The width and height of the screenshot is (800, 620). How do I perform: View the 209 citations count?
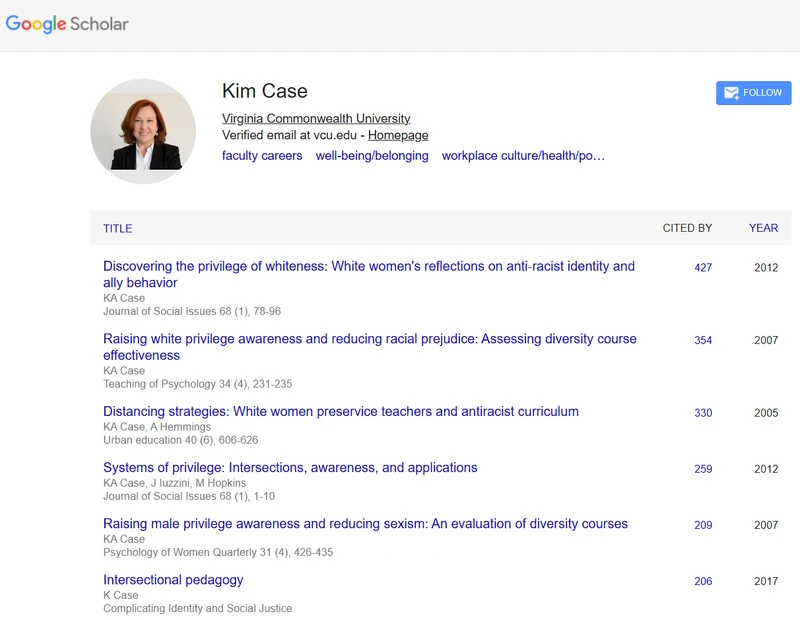(x=703, y=525)
